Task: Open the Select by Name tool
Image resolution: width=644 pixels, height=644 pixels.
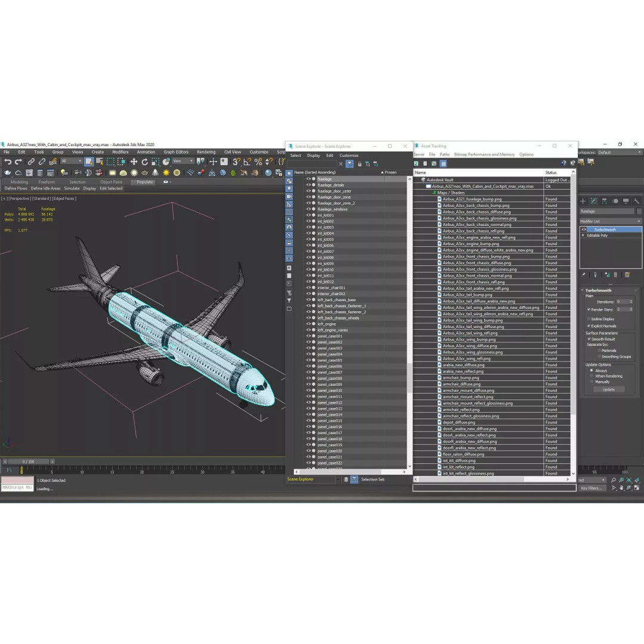Action: point(100,162)
